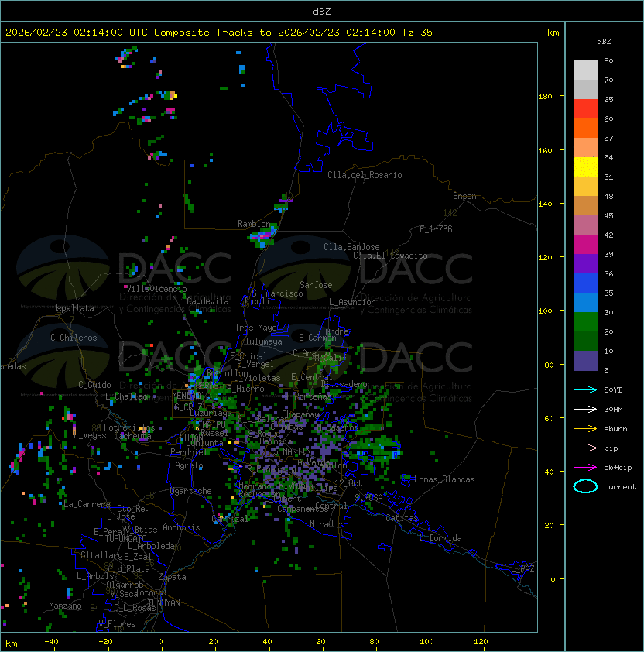Click the L_Dormida map label
Screen dimensions: 644x652
(440, 538)
